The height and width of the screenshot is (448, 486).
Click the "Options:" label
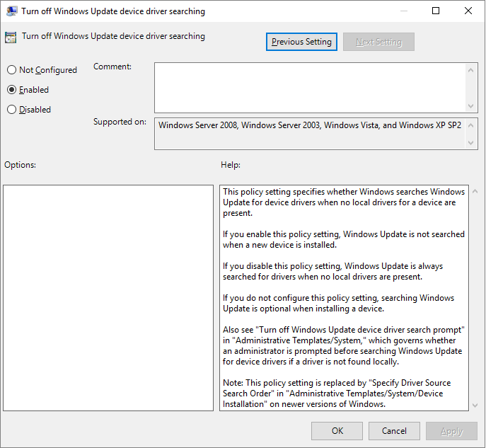pyautogui.click(x=20, y=165)
